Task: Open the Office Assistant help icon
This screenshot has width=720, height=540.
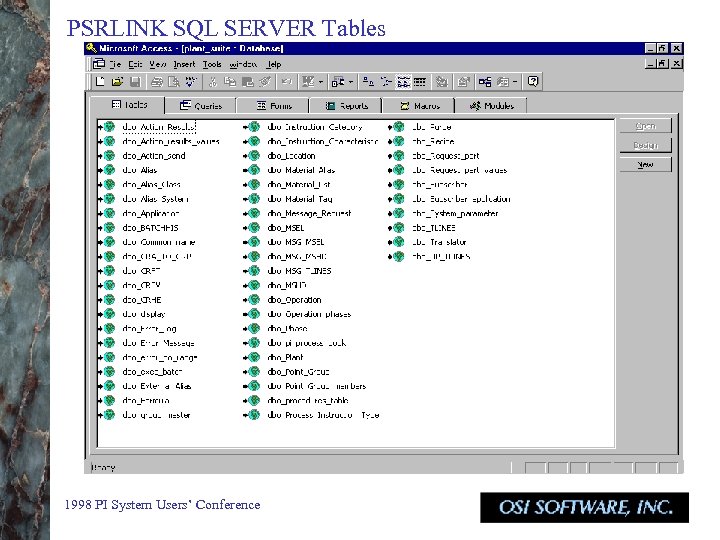Action: pyautogui.click(x=533, y=82)
